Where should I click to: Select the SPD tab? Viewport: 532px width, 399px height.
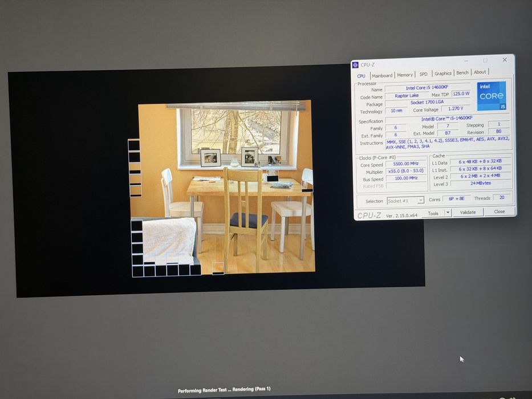point(424,74)
